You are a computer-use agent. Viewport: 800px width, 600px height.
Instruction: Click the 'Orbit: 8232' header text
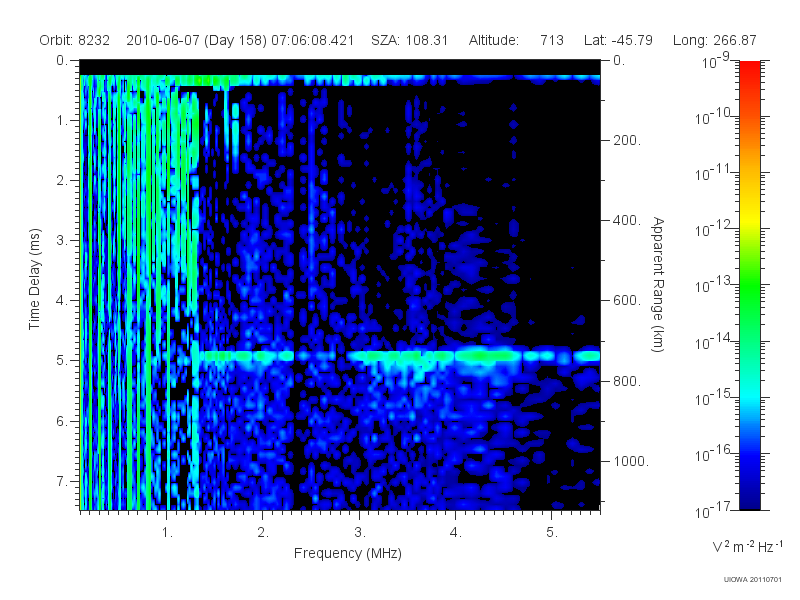(x=74, y=40)
